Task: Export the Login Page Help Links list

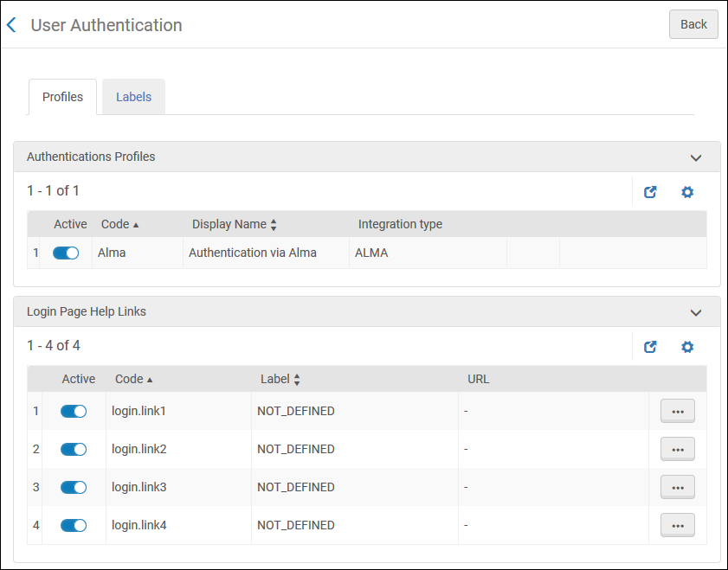Action: point(650,347)
